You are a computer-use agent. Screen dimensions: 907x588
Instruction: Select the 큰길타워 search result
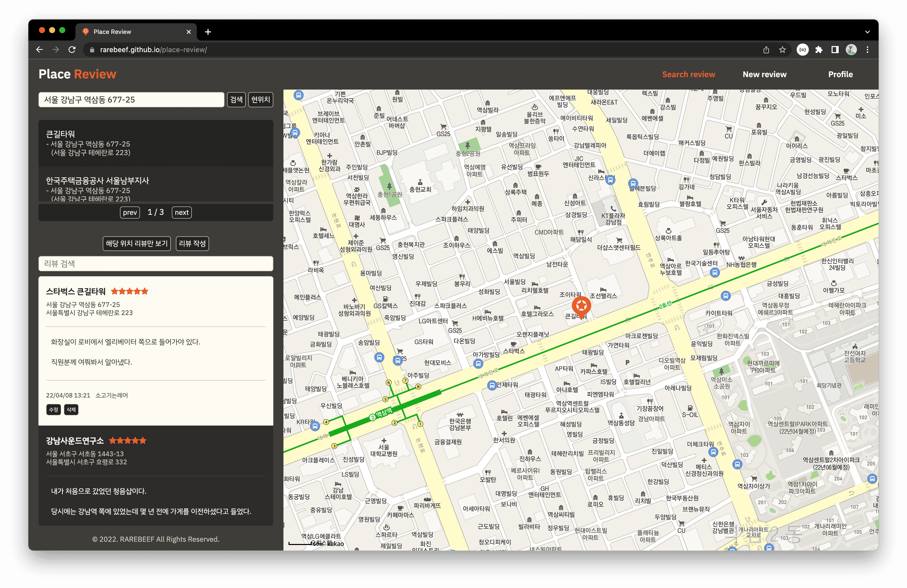155,143
